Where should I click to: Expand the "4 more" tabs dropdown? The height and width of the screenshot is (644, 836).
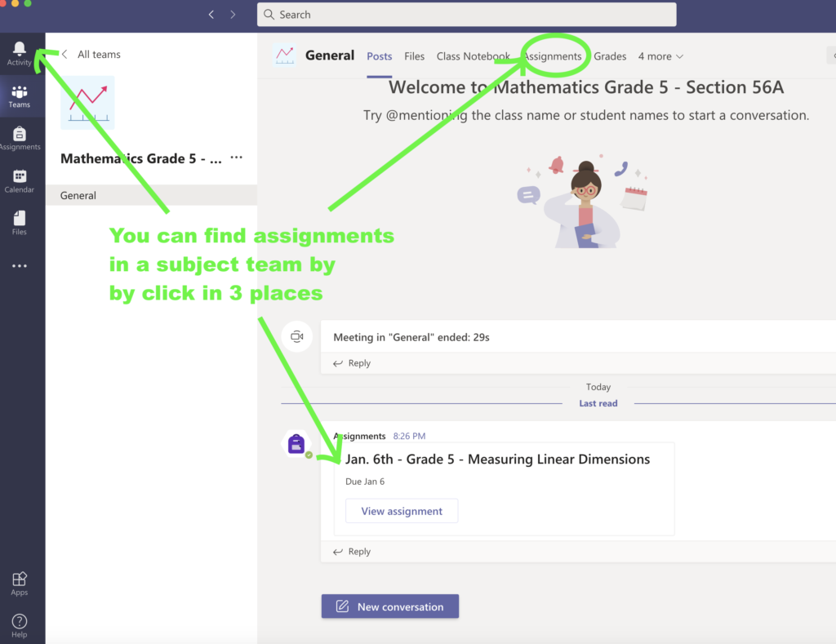tap(660, 56)
